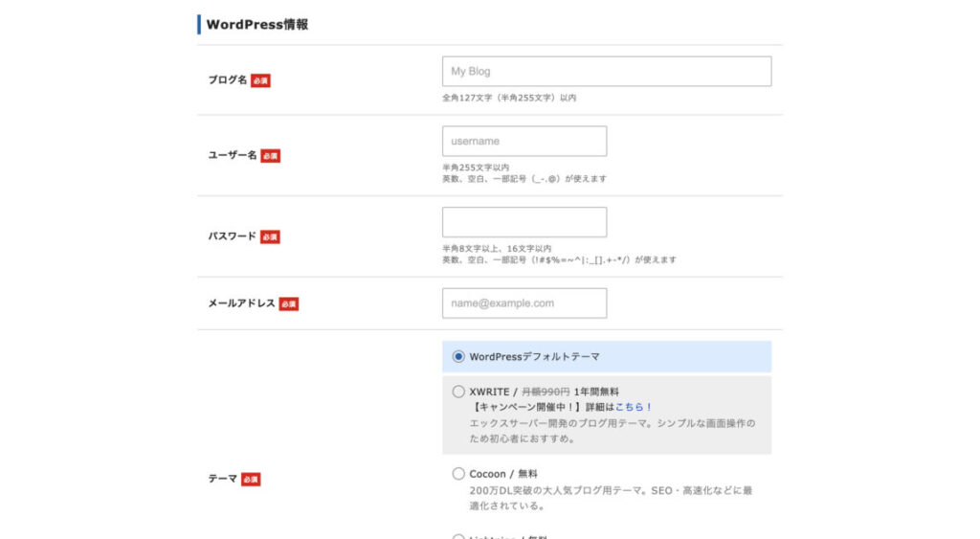
Task: Open the こちら！ campaign details link
Action: (x=634, y=407)
